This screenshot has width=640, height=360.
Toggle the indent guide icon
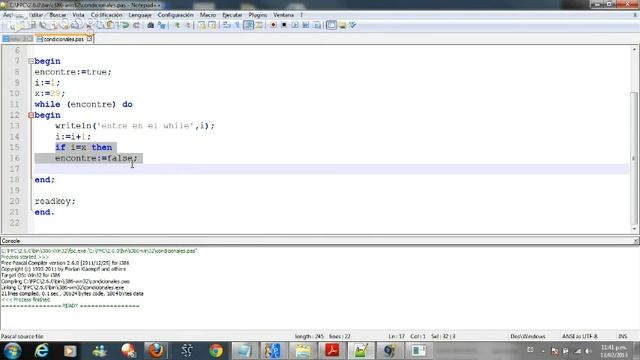tap(248, 25)
